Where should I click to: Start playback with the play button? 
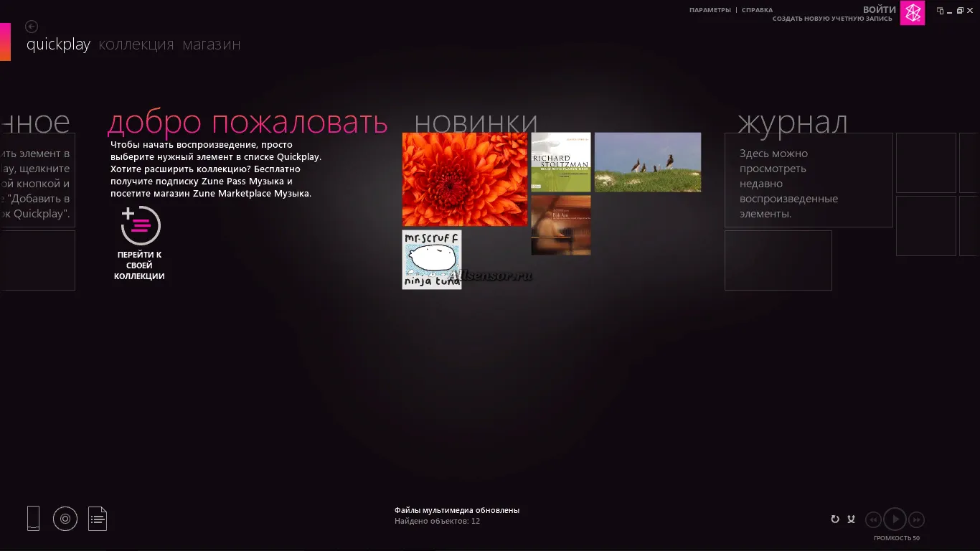(x=895, y=519)
